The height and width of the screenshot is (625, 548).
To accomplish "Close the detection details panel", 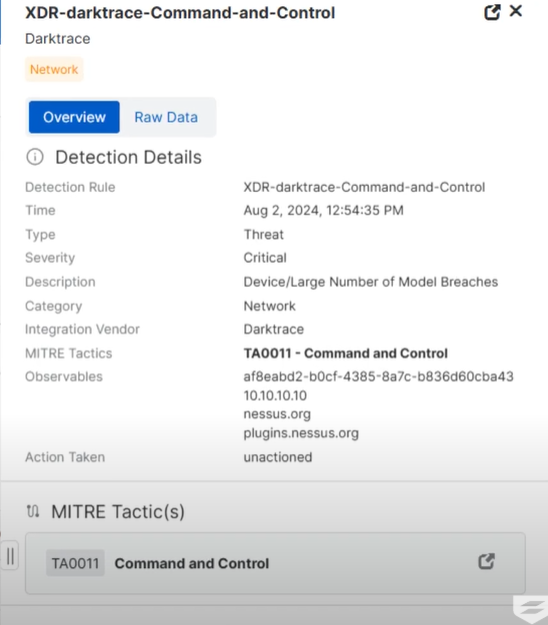I will (x=516, y=11).
